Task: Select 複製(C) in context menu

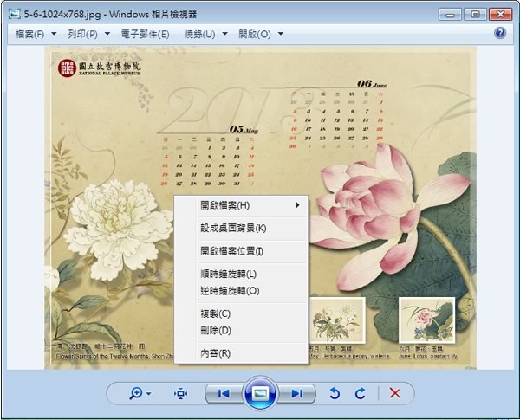Action: 241,313
